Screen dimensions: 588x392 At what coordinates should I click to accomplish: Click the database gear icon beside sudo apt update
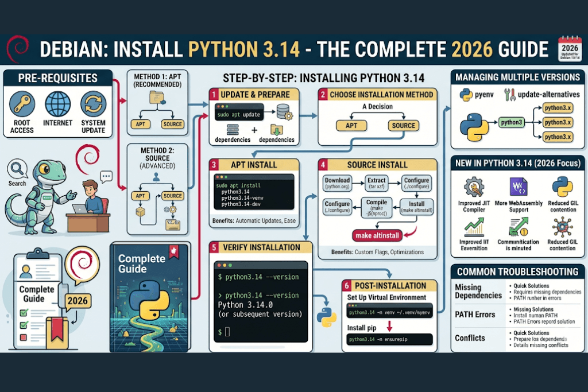[x=284, y=112]
